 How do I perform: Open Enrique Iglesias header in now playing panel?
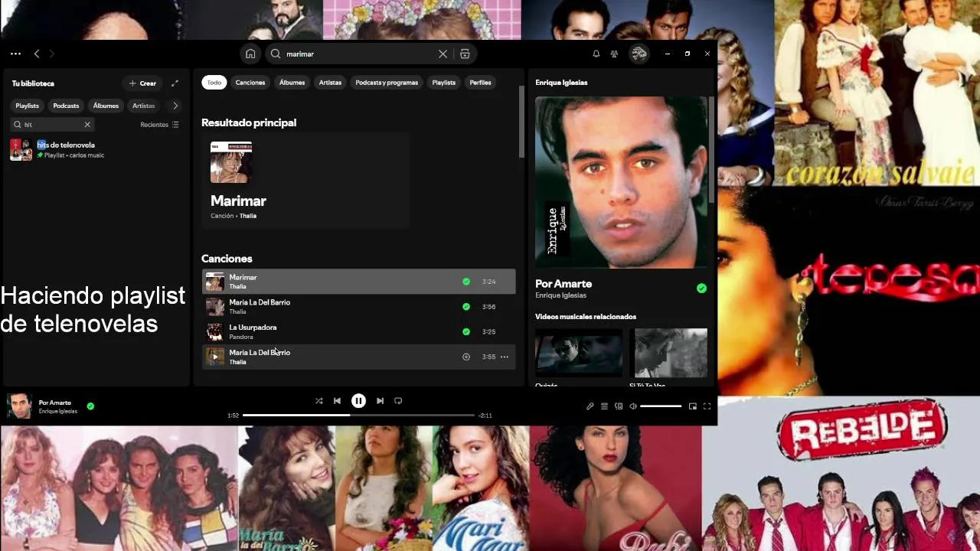[561, 83]
